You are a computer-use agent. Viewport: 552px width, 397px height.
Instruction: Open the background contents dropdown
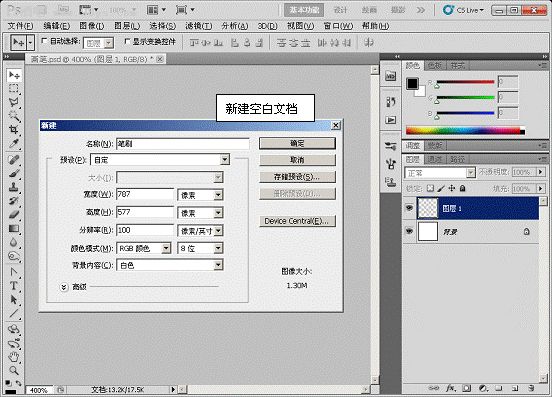point(218,265)
